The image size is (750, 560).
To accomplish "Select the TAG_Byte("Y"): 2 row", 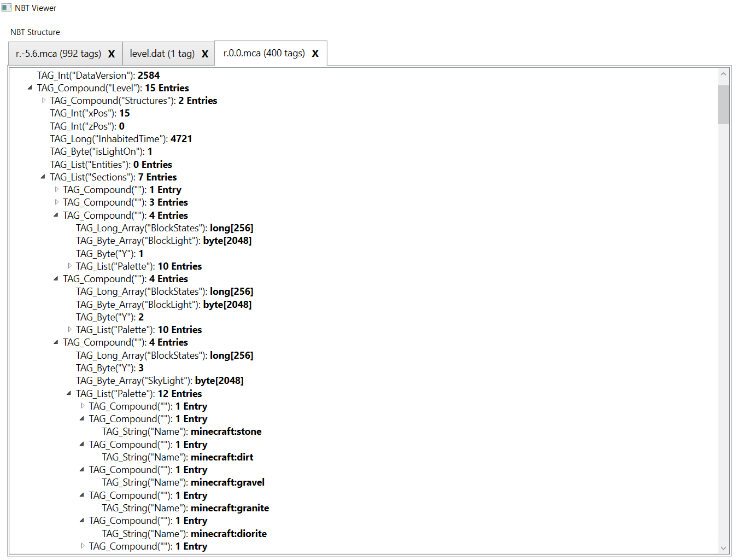I will pyautogui.click(x=110, y=317).
